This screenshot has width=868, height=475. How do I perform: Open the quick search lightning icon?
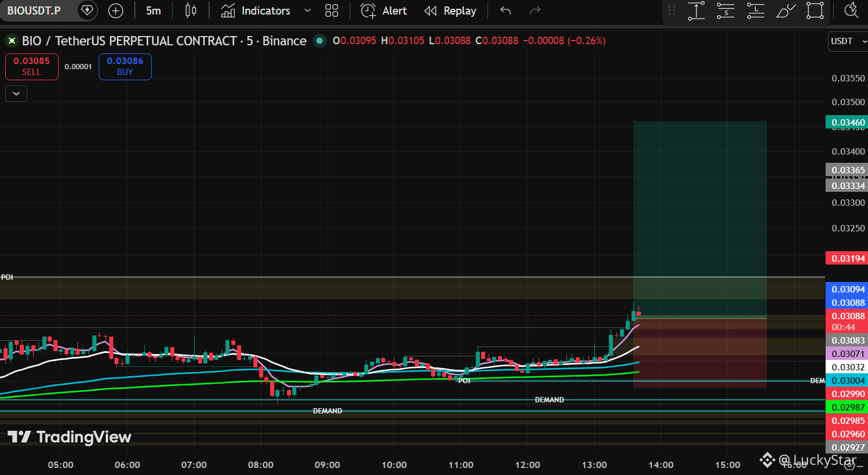(x=852, y=10)
